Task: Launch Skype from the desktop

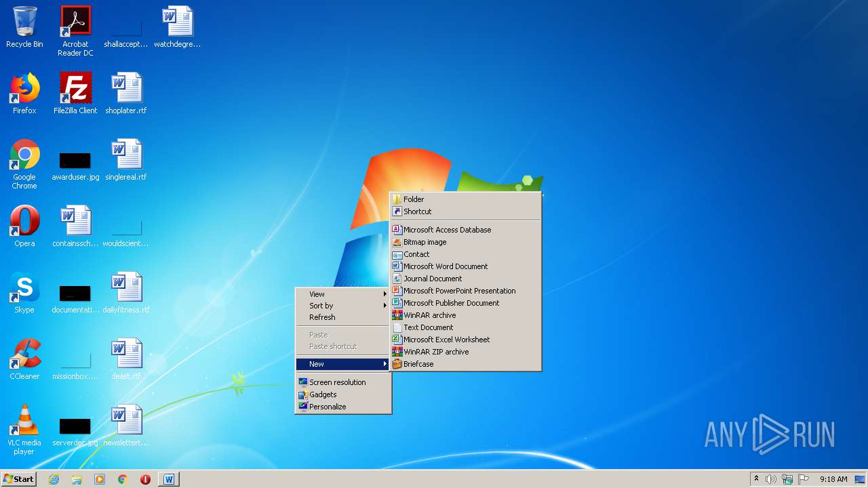Action: [x=24, y=293]
